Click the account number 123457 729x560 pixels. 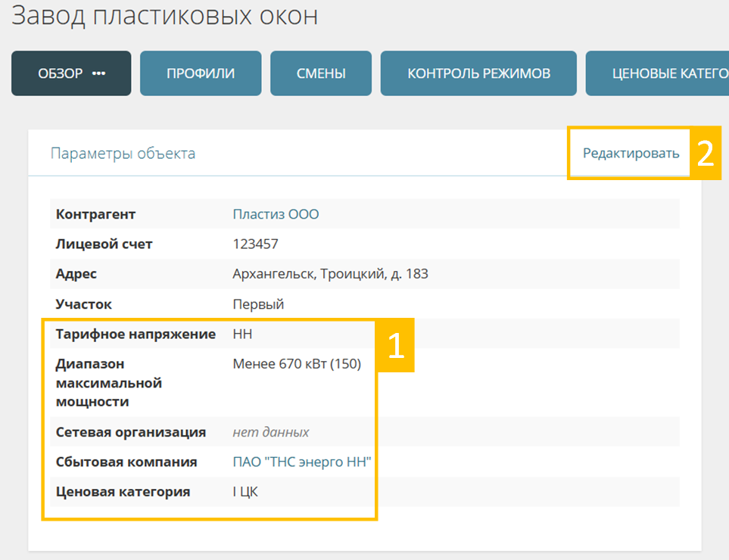coord(255,244)
